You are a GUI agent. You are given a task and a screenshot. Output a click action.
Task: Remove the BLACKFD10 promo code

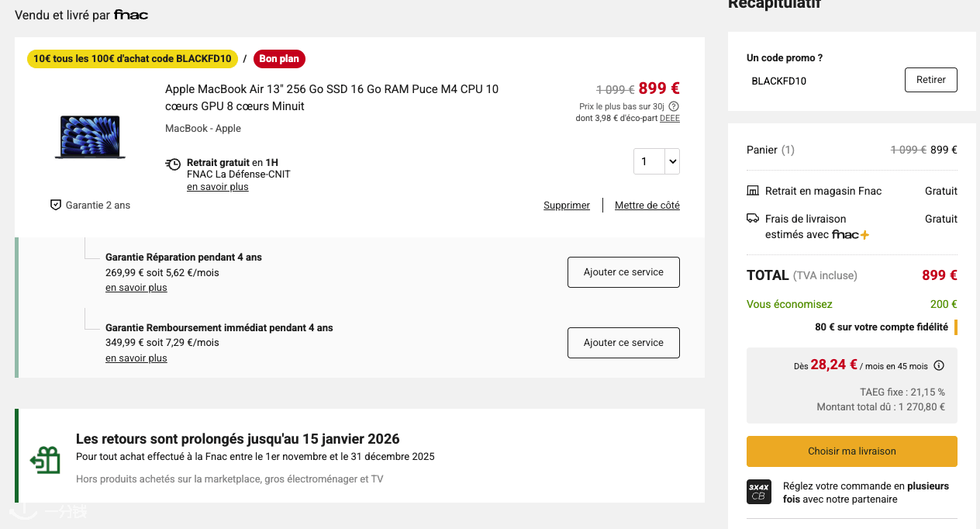tap(930, 80)
